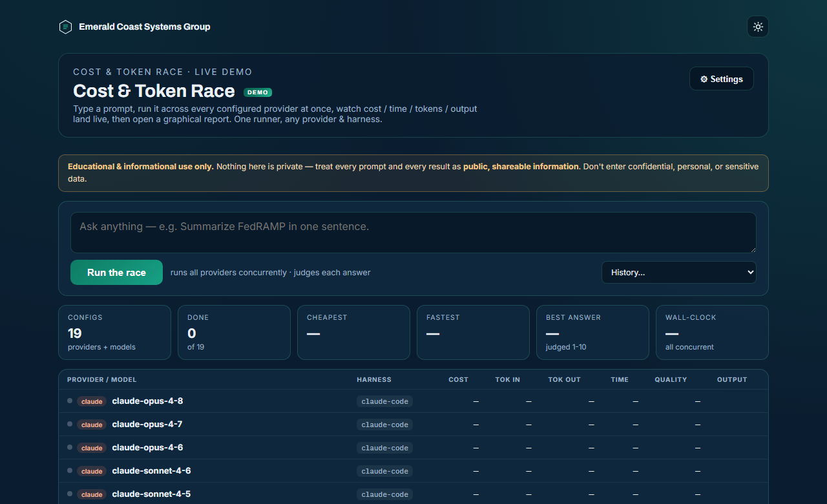Click claude-code harness chip for claude-opus-4-8

click(x=384, y=402)
